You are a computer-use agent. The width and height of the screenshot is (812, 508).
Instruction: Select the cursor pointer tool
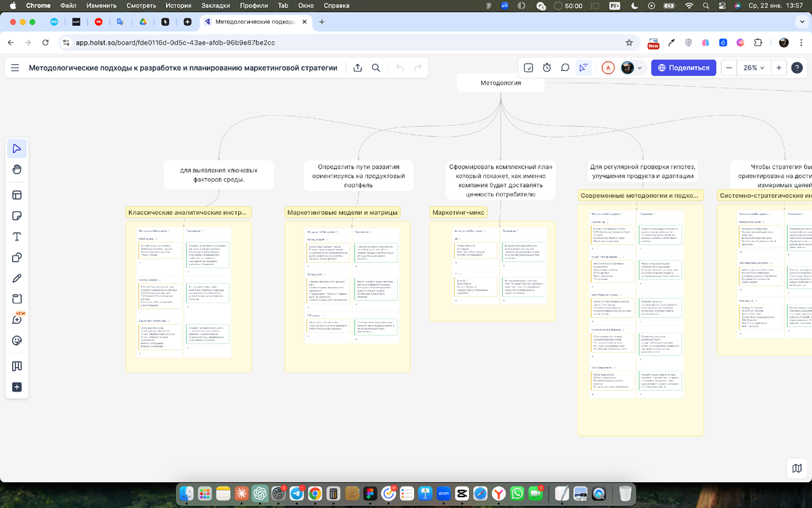pyautogui.click(x=17, y=148)
